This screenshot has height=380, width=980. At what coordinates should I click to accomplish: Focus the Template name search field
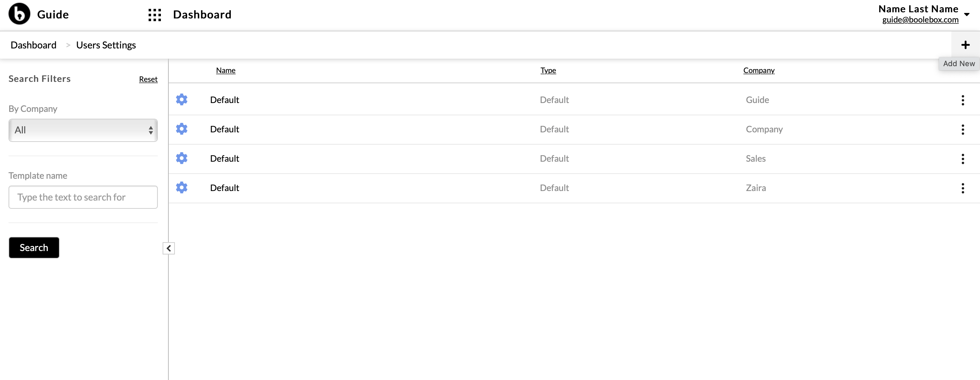pyautogui.click(x=83, y=197)
